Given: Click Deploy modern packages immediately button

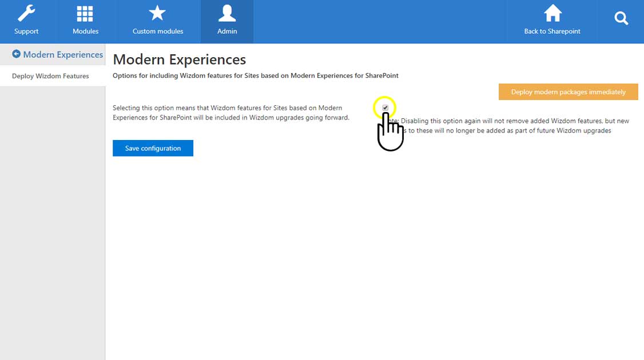Looking at the screenshot, I should (568, 92).
